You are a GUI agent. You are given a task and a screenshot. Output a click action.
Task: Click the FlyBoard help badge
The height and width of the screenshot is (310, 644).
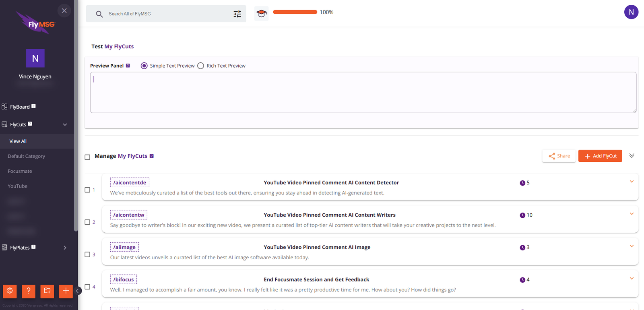(x=33, y=106)
